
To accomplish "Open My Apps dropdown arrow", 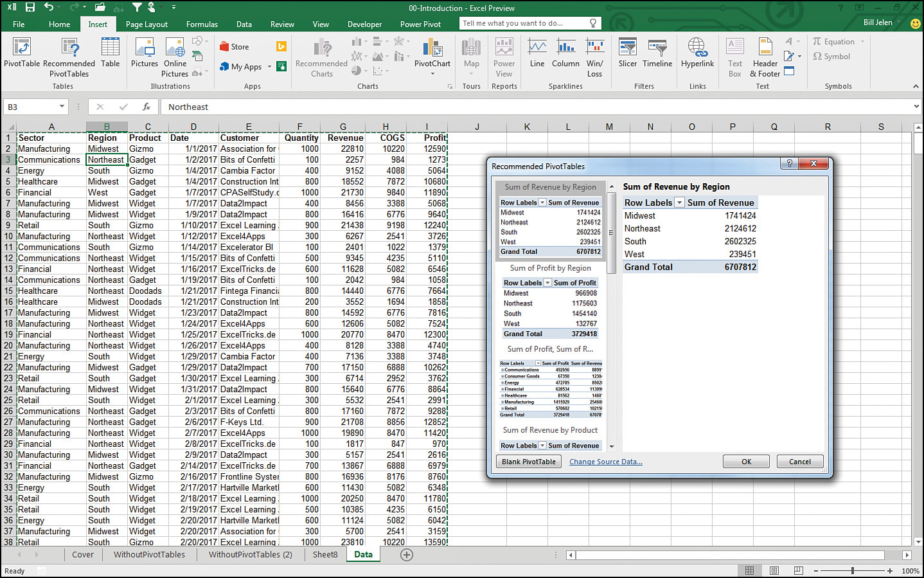I will pyautogui.click(x=269, y=67).
